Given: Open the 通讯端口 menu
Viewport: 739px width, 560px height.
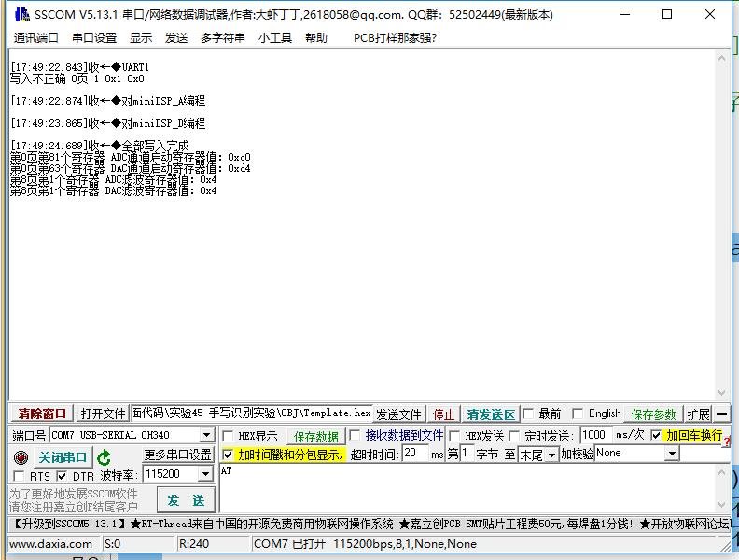Looking at the screenshot, I should (35, 37).
